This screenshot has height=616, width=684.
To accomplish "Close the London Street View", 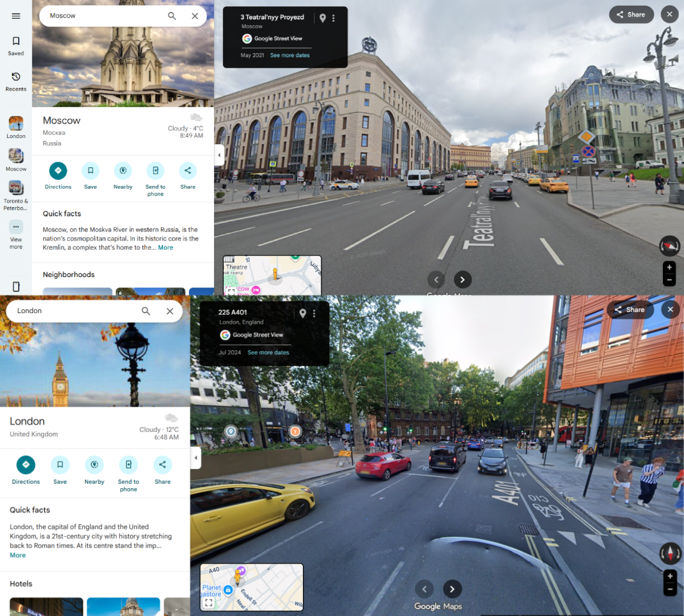I will tap(670, 310).
